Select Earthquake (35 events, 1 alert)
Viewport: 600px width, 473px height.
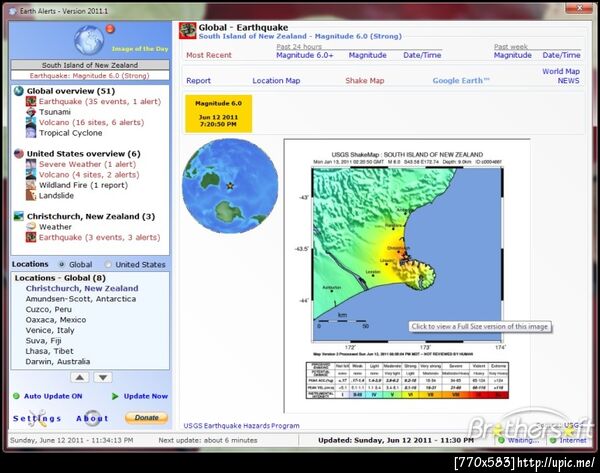coord(100,101)
